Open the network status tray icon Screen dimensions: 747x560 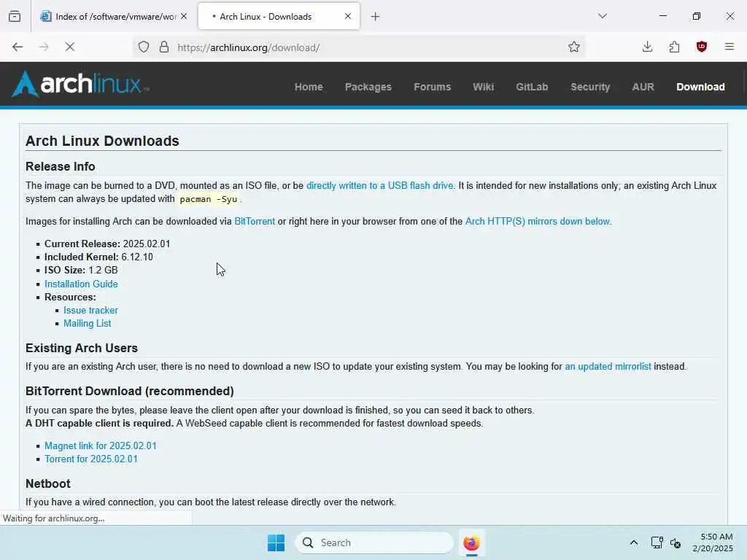(657, 542)
